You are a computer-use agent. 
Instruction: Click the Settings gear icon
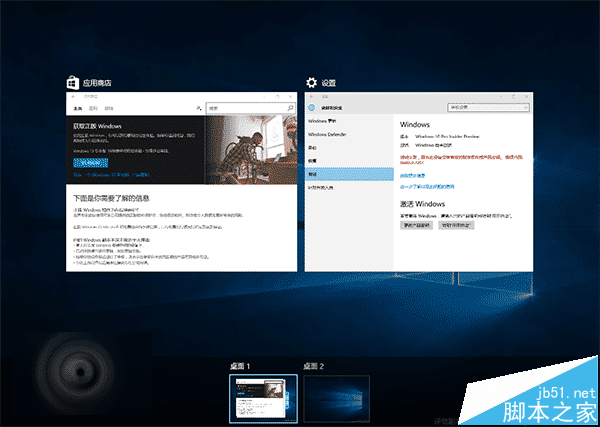tap(313, 82)
